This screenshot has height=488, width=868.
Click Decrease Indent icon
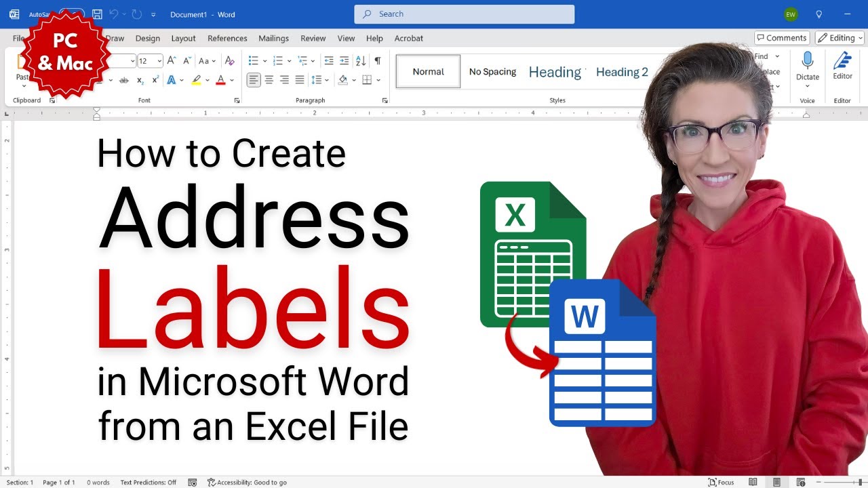(x=329, y=61)
